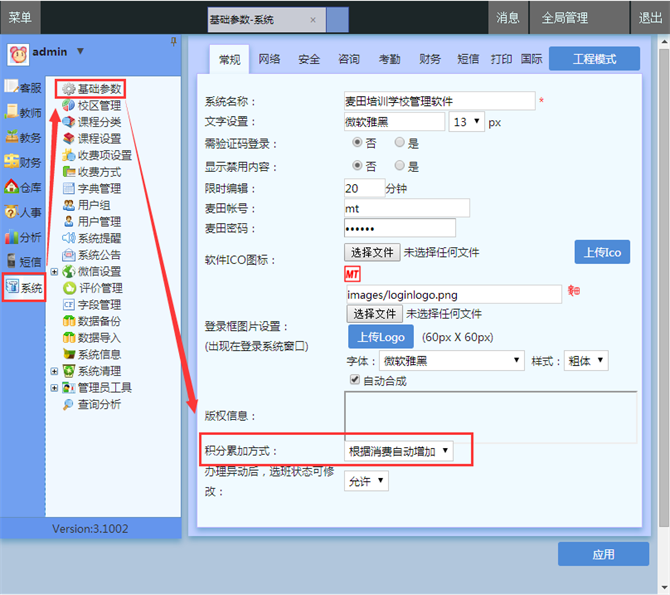The height and width of the screenshot is (595, 670).
Task: Open the font size 13 dropdown
Action: pos(466,122)
